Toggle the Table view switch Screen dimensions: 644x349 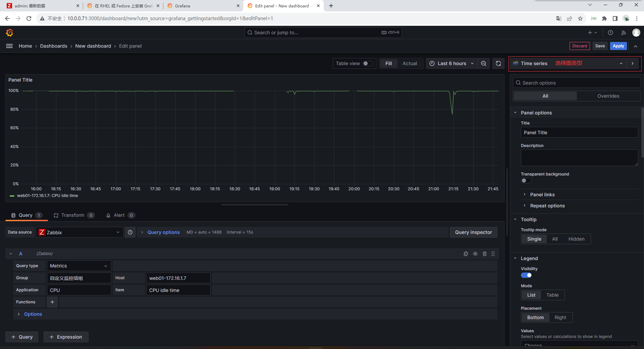click(368, 63)
